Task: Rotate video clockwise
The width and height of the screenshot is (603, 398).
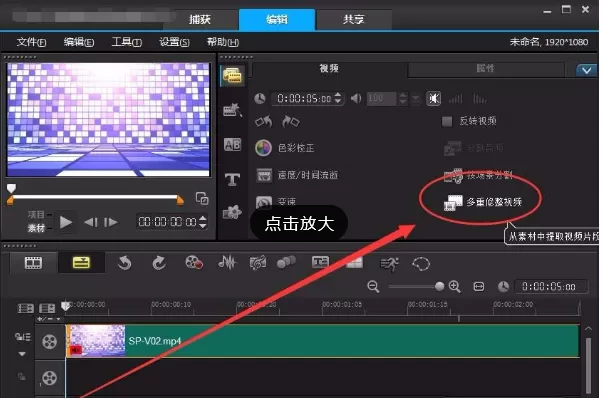Action: tap(291, 122)
